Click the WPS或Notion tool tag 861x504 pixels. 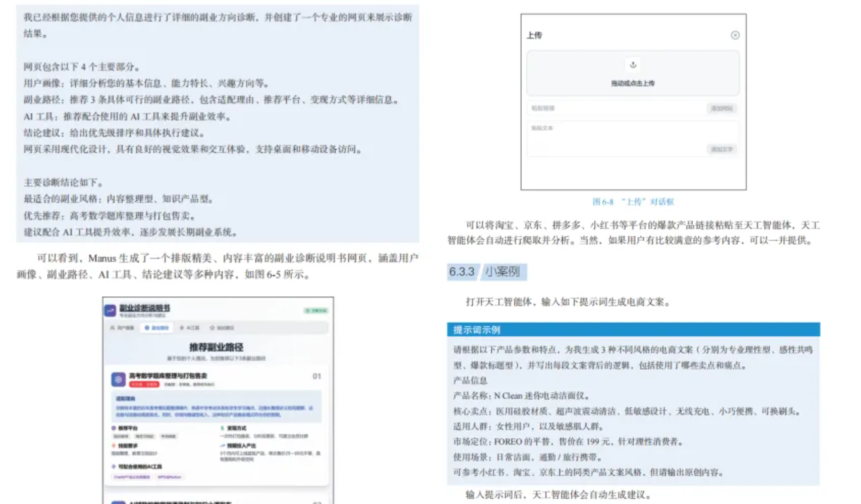coord(170,477)
